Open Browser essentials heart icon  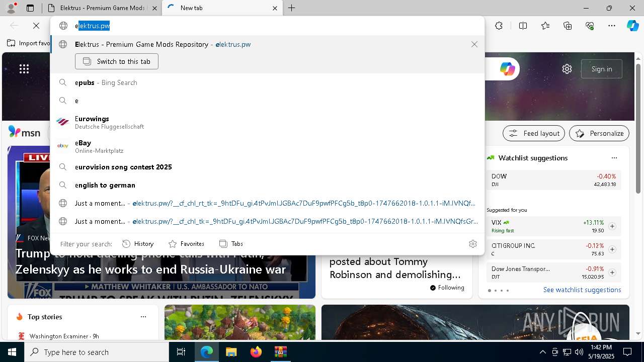590,26
